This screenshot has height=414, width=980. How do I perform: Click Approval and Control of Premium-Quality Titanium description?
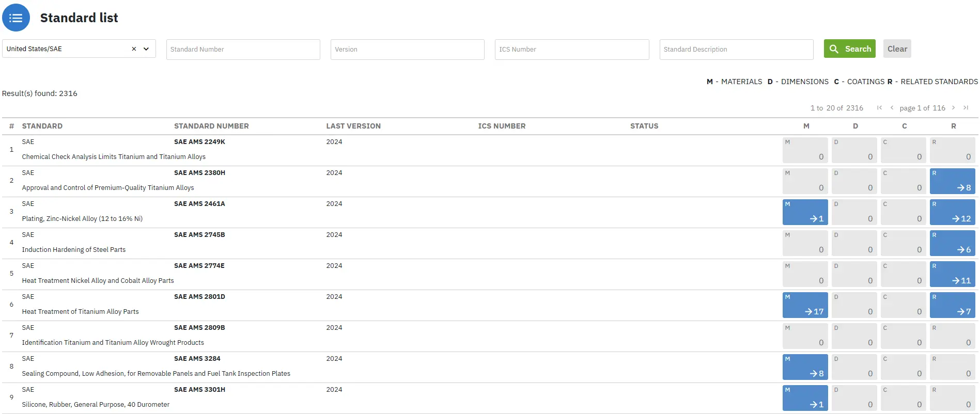click(108, 188)
